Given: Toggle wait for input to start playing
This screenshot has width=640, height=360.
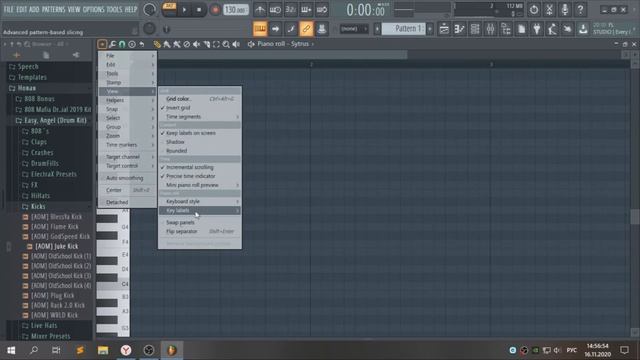Looking at the screenshot, I should click(275, 9).
